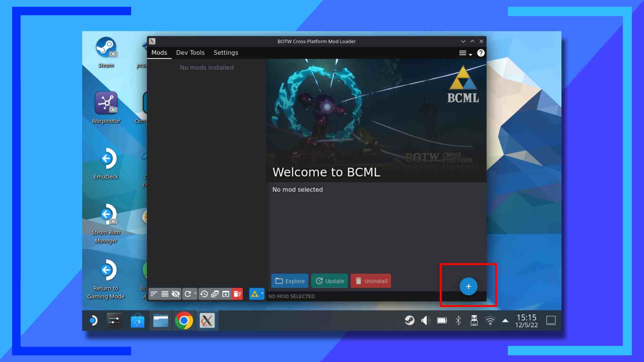This screenshot has width=644, height=362.
Task: Click the remerge refresh icon
Action: coord(188,294)
